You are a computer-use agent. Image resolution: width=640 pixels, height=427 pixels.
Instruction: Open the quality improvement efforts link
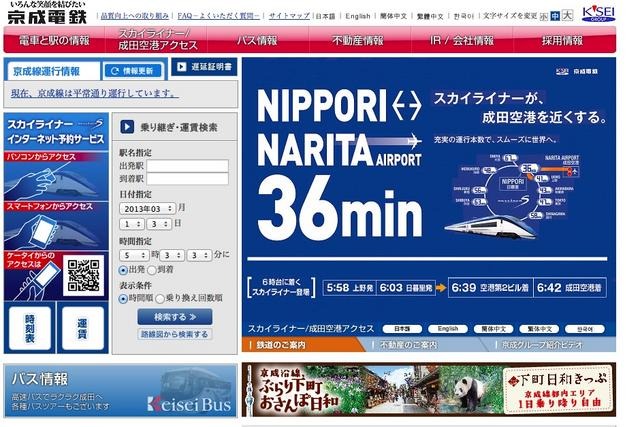coord(135,16)
